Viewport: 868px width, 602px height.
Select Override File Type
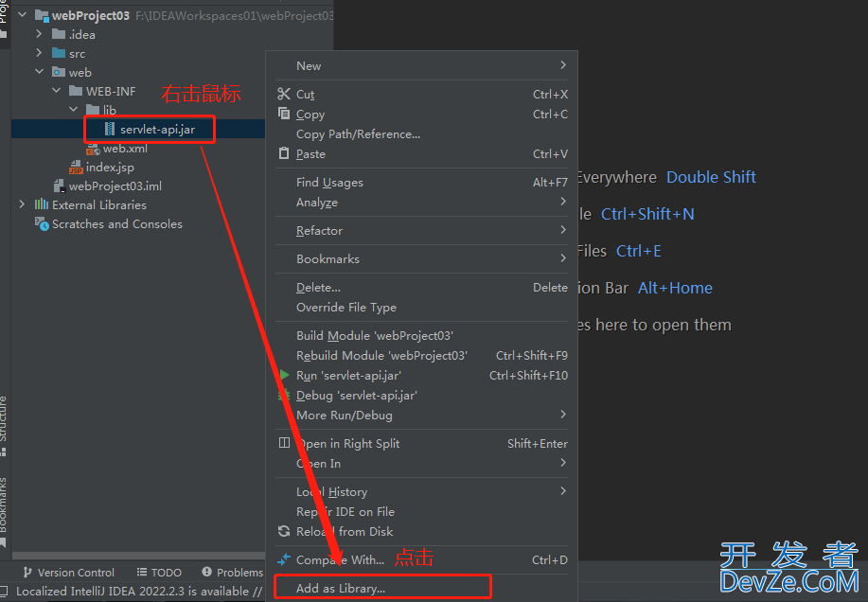(x=422, y=307)
